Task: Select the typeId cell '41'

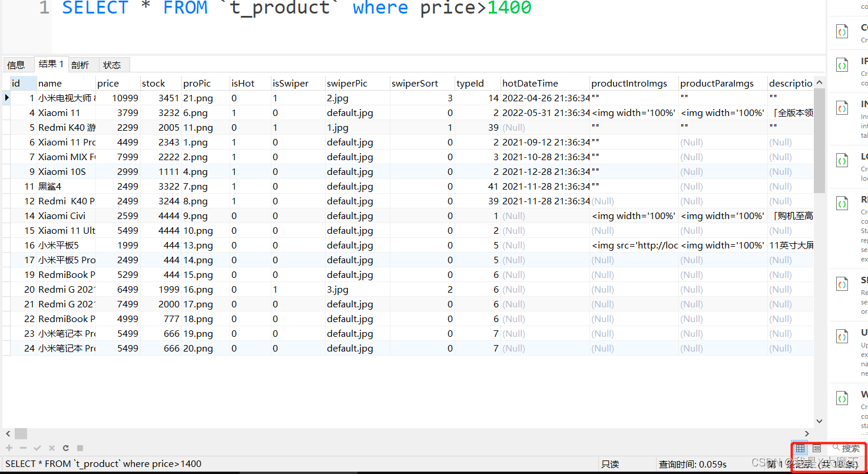Action: point(478,186)
